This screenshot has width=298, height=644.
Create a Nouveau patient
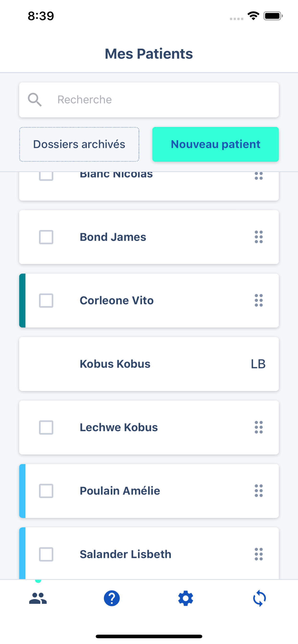tap(215, 144)
